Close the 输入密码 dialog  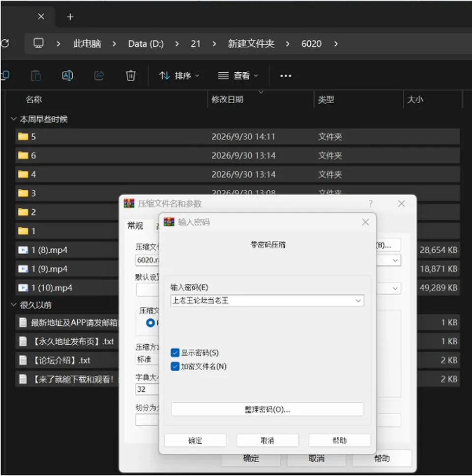pos(365,222)
